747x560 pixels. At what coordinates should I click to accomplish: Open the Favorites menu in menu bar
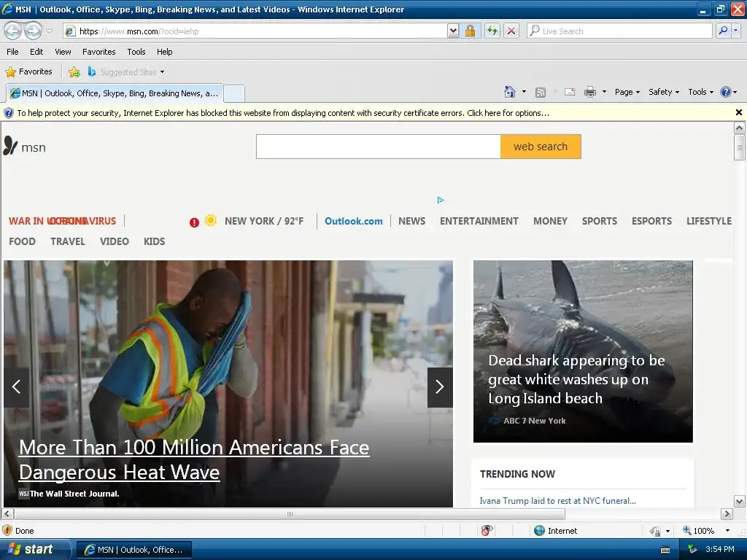[99, 52]
